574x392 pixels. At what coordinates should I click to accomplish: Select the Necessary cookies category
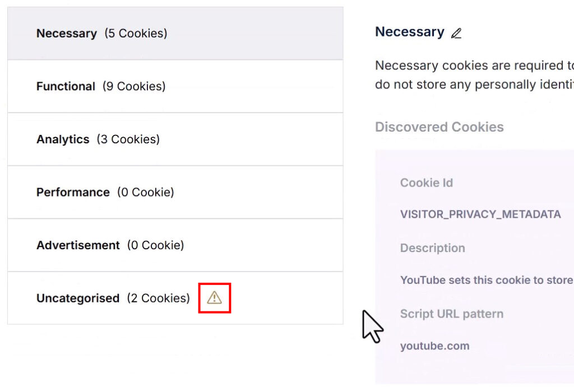coord(175,34)
